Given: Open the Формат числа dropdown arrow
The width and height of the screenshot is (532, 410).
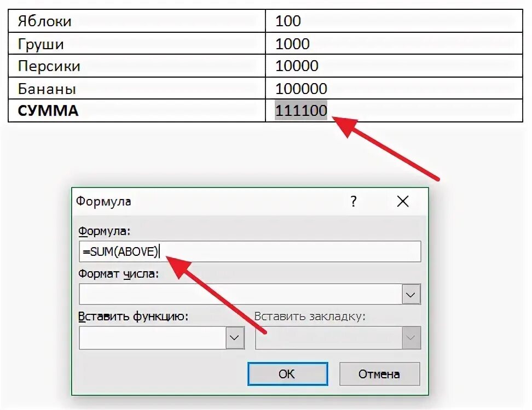Looking at the screenshot, I should coord(411,294).
